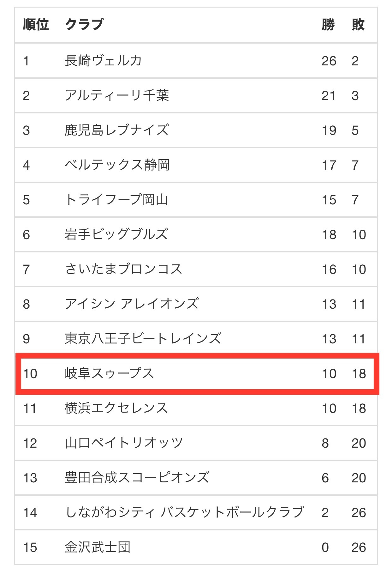Select the 金沢武士団 club name
The width and height of the screenshot is (392, 574).
click(98, 547)
